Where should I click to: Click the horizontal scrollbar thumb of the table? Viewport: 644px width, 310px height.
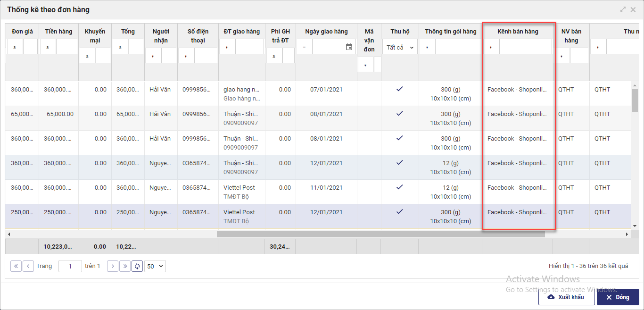(x=380, y=234)
